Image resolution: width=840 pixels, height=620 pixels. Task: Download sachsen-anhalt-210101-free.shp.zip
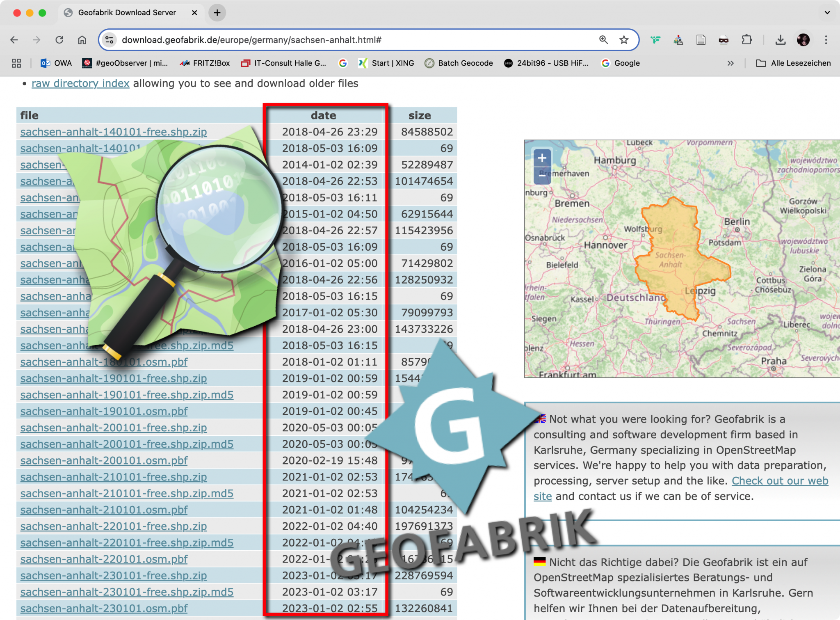coord(114,477)
